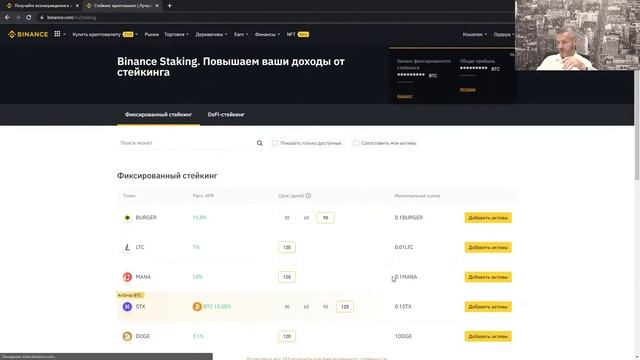Click the address bar lock icon

[x=42, y=18]
